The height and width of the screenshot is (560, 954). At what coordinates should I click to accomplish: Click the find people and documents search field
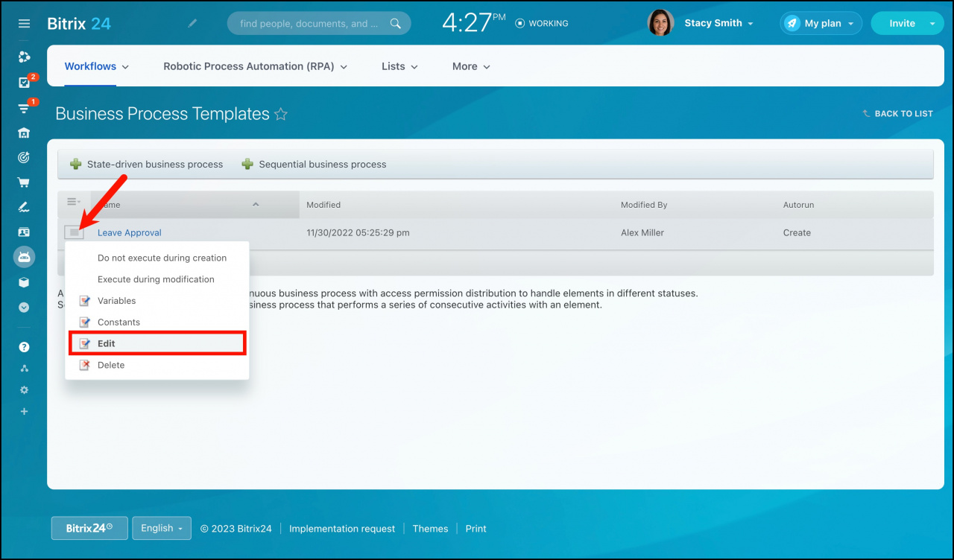coord(319,23)
